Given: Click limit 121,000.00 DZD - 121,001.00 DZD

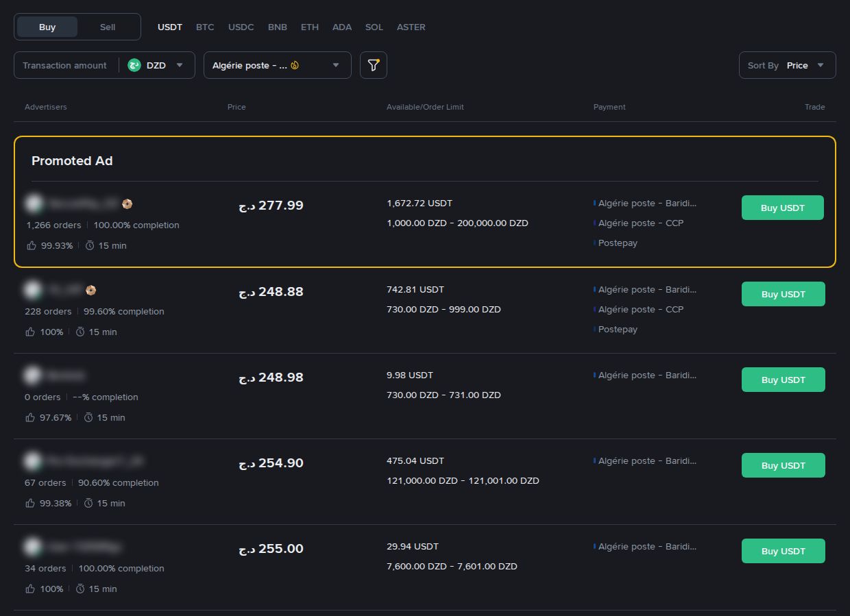Looking at the screenshot, I should pos(463,481).
